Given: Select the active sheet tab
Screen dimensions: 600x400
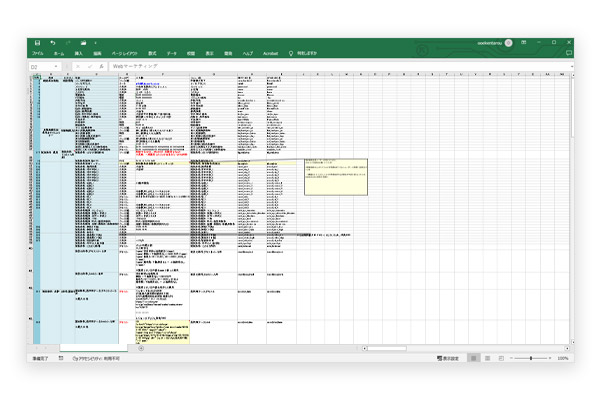Looking at the screenshot, I should click(x=94, y=348).
